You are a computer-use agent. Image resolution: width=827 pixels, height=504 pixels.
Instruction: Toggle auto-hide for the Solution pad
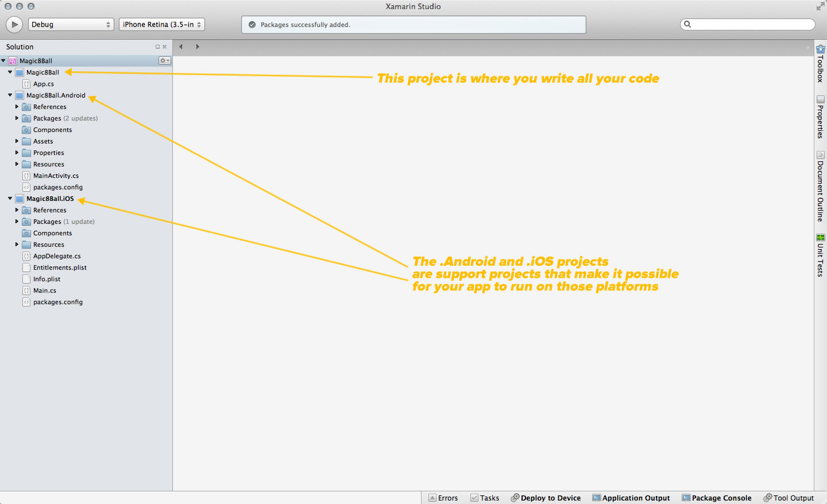pos(157,47)
